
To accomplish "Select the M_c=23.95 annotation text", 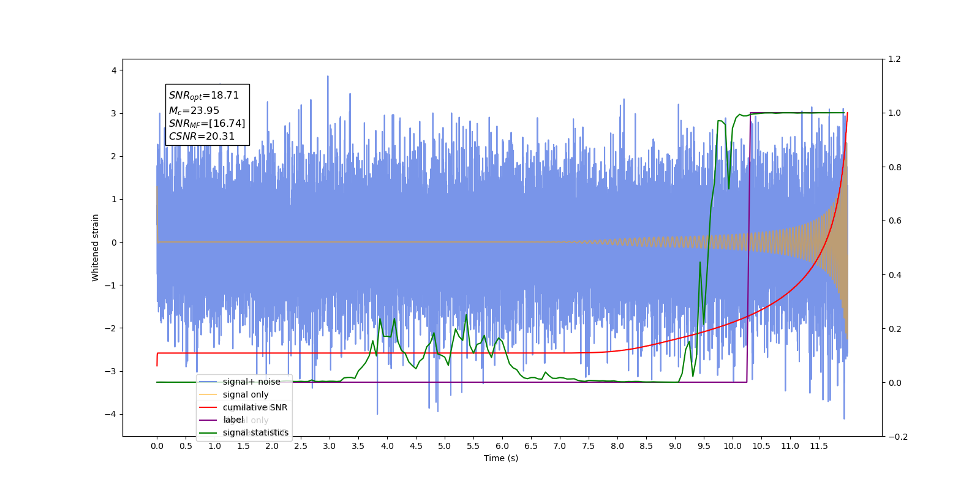I will [194, 111].
